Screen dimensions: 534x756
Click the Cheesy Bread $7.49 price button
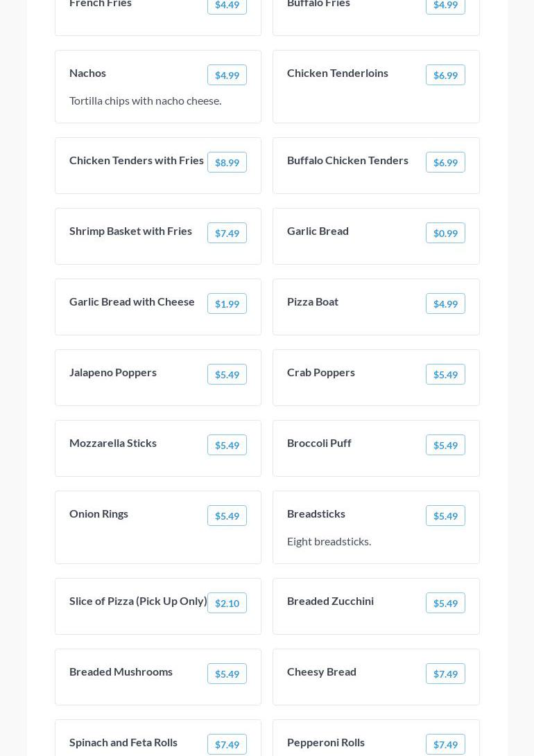[445, 674]
